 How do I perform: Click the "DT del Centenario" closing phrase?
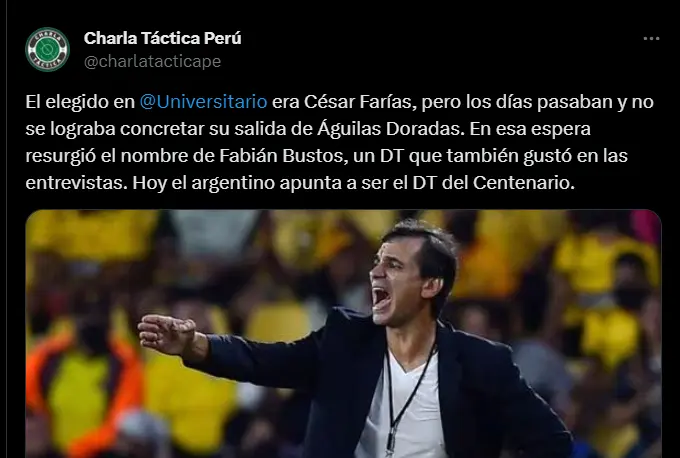click(493, 183)
